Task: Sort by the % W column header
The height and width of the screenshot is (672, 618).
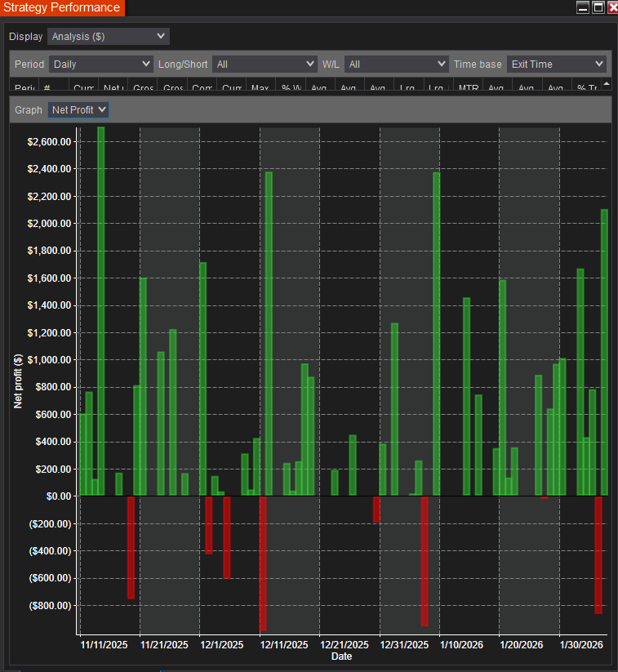Action: click(291, 87)
